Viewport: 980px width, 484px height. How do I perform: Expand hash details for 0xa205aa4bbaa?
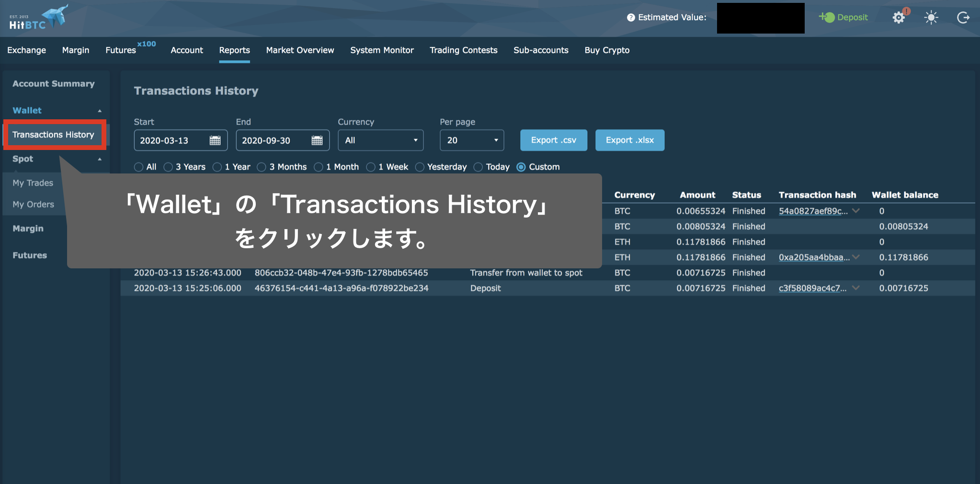tap(856, 257)
